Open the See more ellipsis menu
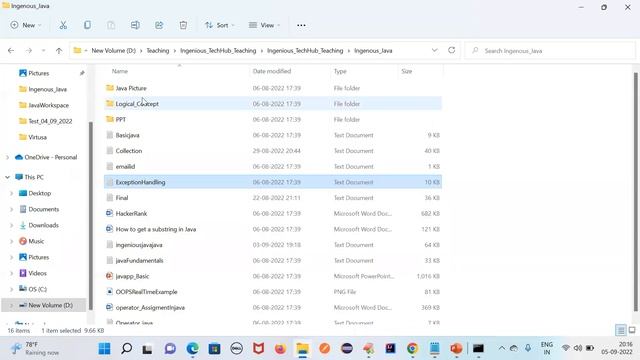Screen dimensions: 640x360 [301, 25]
